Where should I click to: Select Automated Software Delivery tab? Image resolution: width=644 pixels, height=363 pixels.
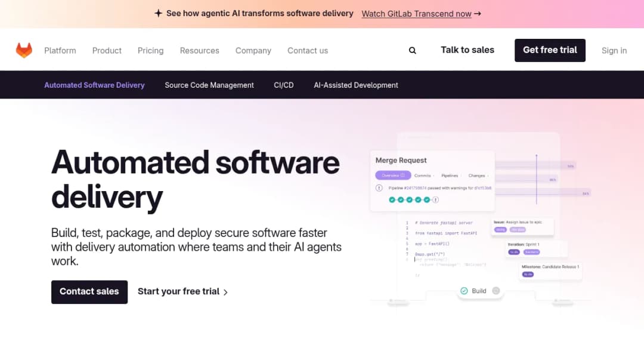pos(94,85)
